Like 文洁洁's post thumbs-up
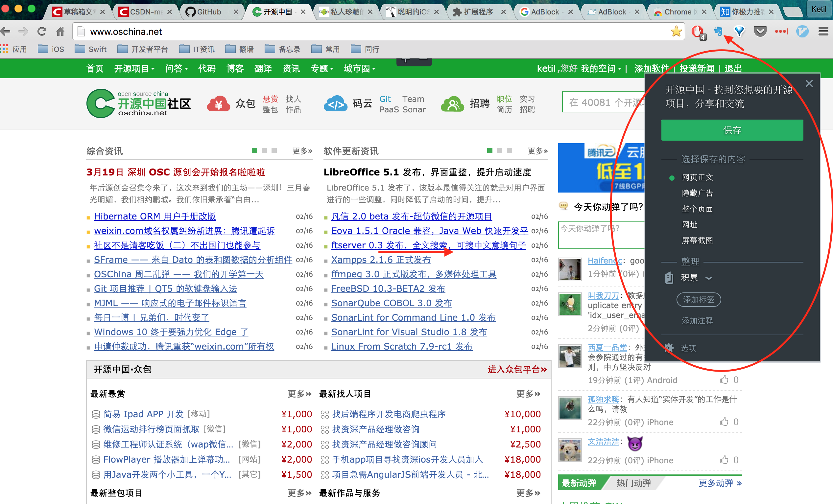Screen dimensions: 833x504 [724, 460]
